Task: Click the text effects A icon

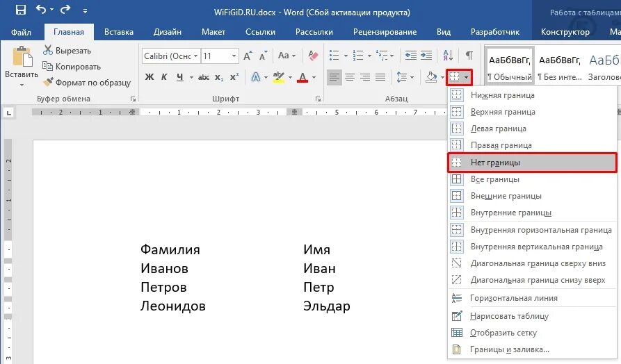Action: tap(255, 77)
